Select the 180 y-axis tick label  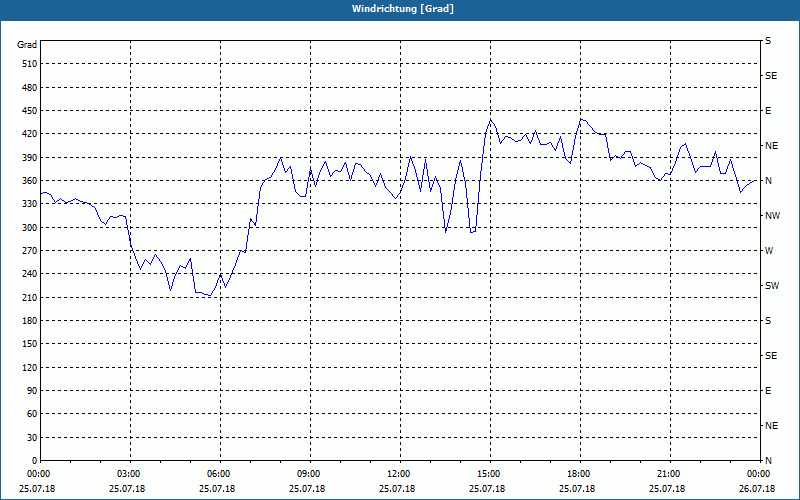point(30,321)
